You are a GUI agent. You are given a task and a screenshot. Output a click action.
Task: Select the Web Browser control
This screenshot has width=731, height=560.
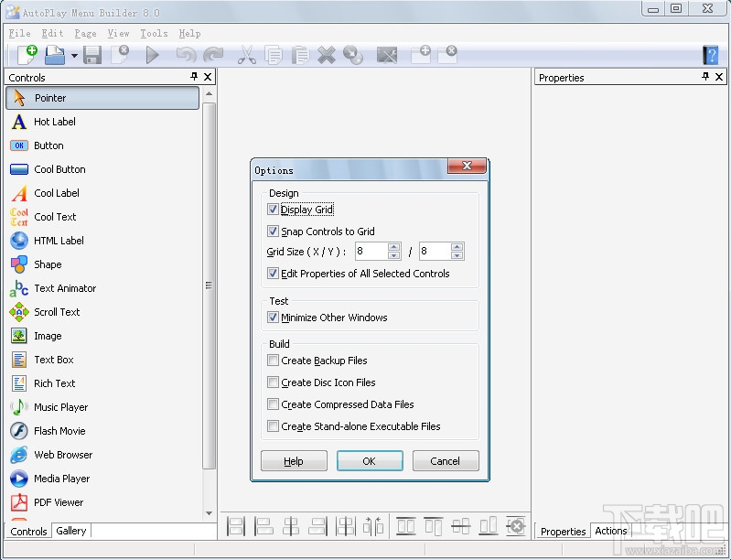(x=102, y=455)
